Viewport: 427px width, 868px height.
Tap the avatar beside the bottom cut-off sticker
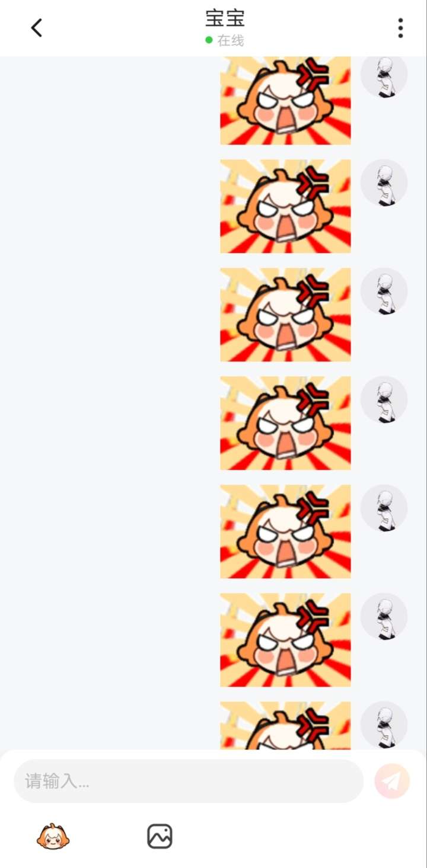(384, 725)
